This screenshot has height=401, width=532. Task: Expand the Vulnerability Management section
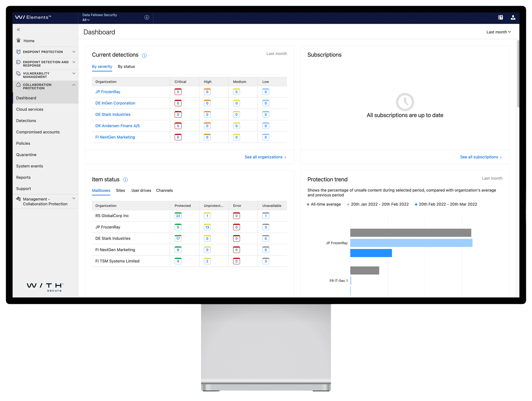[x=74, y=74]
